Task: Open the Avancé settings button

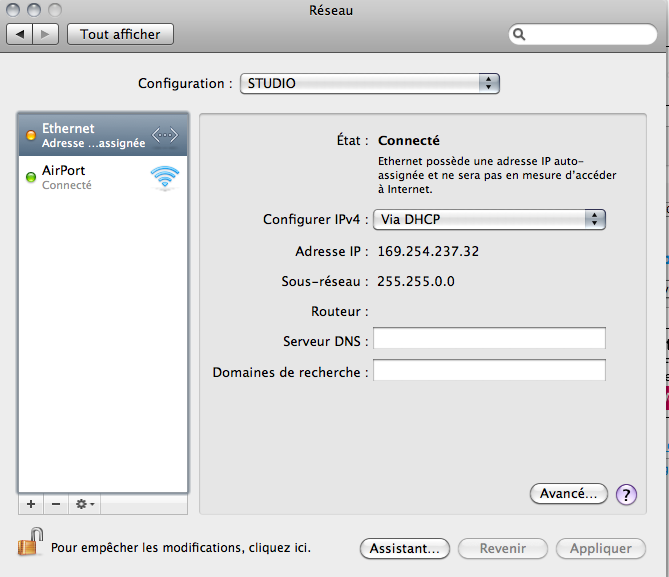Action: pyautogui.click(x=568, y=494)
